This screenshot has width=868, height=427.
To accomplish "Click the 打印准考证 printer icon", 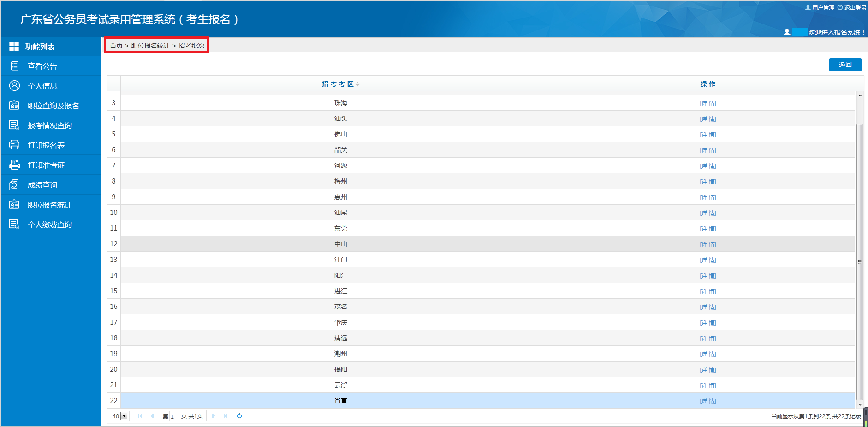I will pos(14,165).
